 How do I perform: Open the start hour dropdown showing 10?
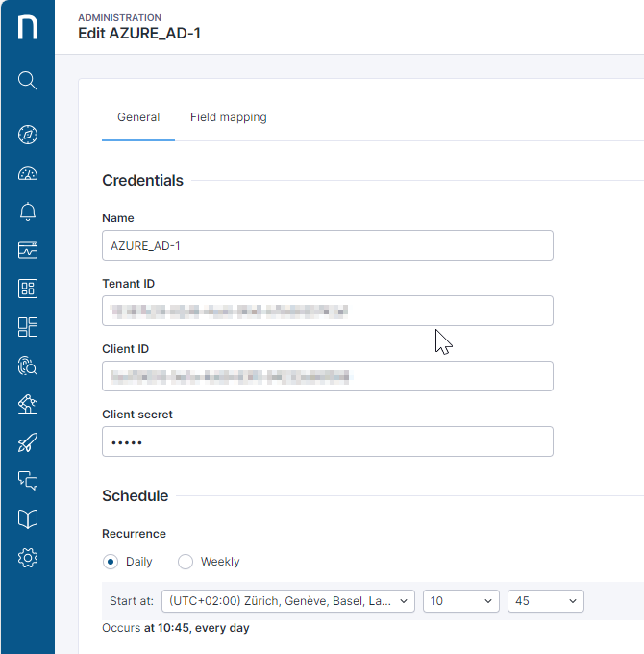click(x=461, y=601)
